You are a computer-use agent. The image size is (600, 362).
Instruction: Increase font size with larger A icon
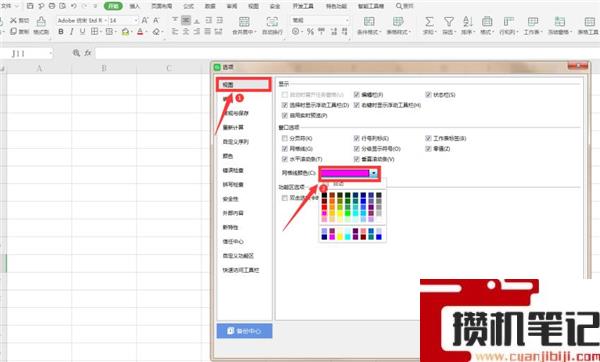tap(145, 20)
